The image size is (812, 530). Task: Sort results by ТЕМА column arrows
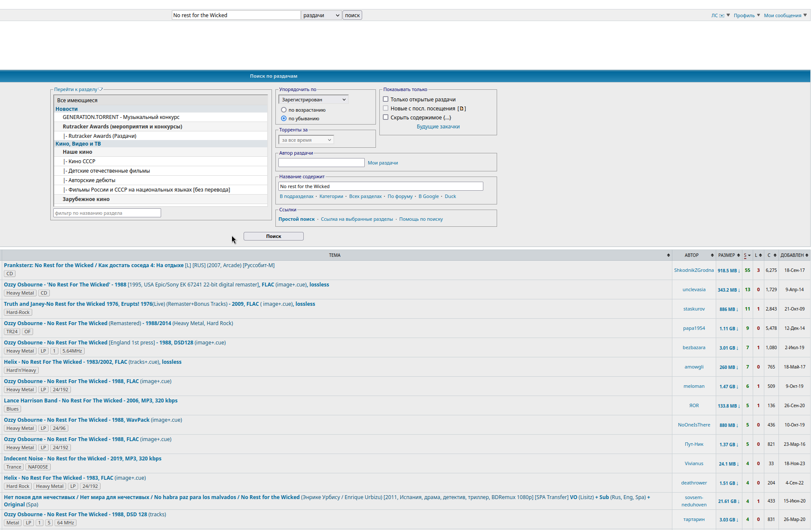pyautogui.click(x=668, y=255)
